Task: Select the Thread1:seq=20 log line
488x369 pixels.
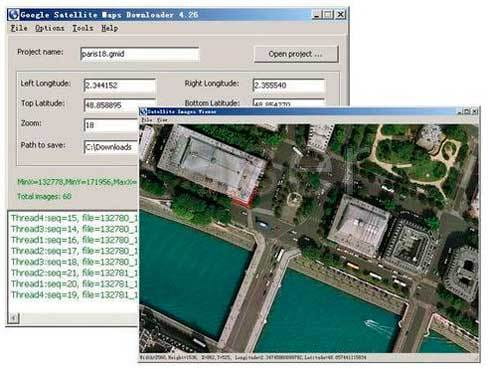Action: [x=74, y=284]
